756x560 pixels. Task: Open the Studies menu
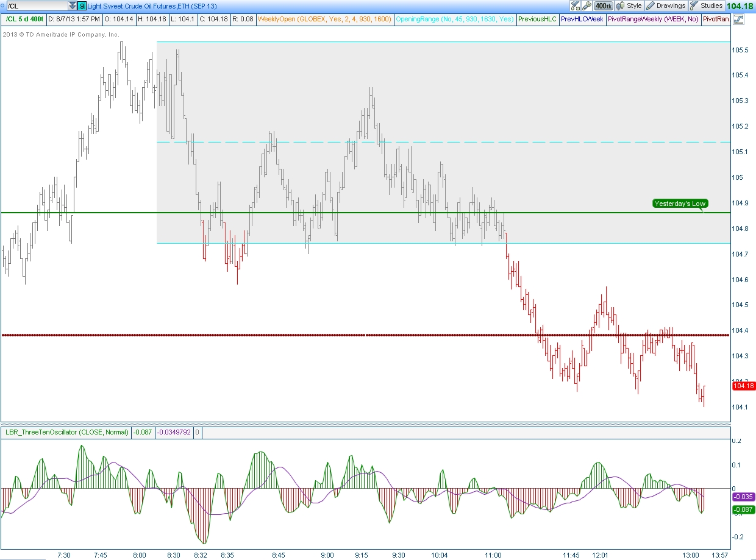coord(707,5)
